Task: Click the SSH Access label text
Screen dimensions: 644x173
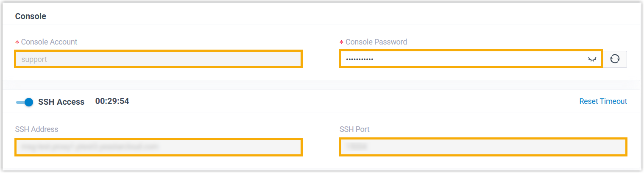Action: pyautogui.click(x=61, y=102)
